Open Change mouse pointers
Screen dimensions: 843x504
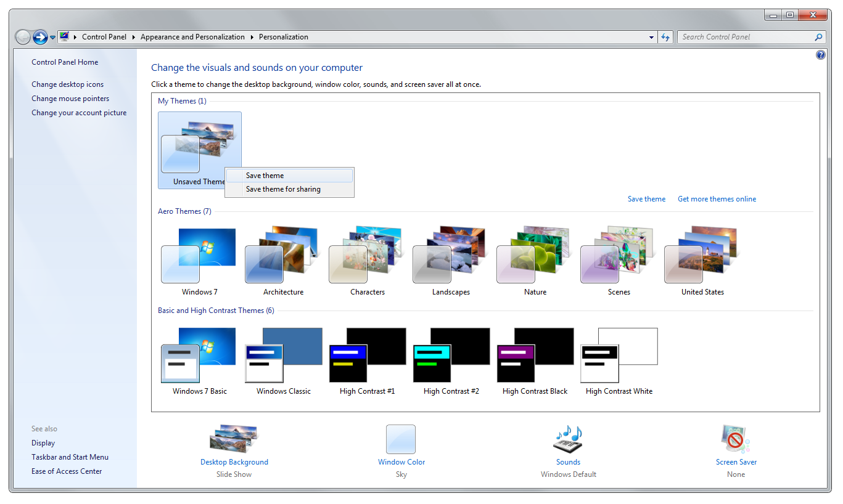click(70, 99)
